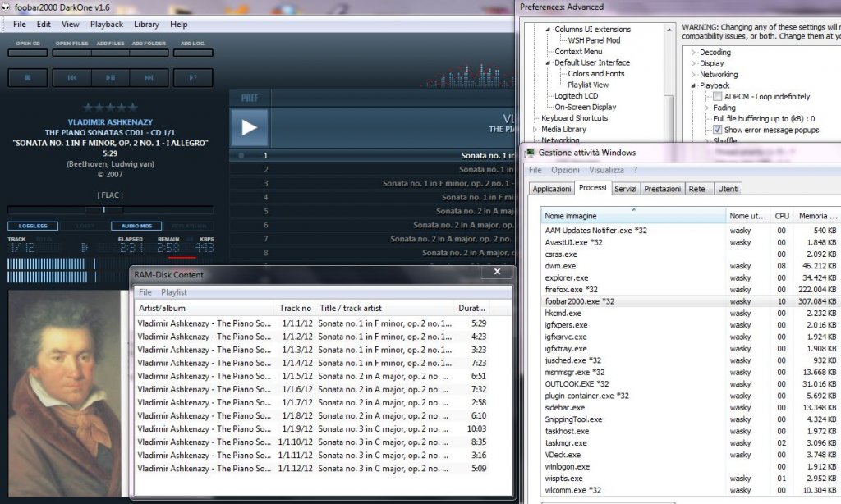Expand Networking group in advanced settings

(x=693, y=75)
